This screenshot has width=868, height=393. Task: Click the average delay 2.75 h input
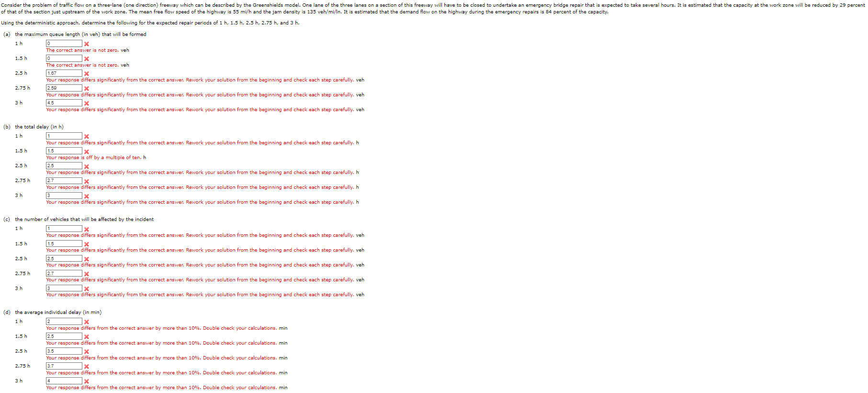coord(64,366)
